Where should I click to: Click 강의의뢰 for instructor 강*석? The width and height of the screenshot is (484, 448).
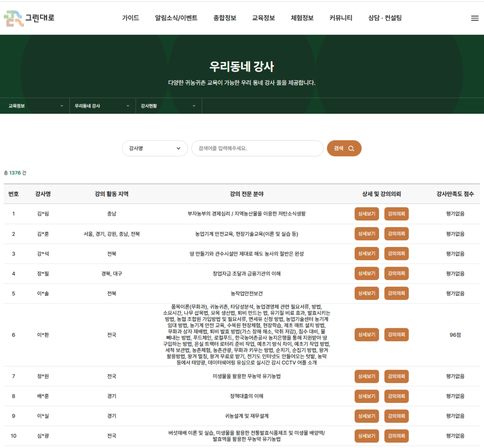[396, 253]
